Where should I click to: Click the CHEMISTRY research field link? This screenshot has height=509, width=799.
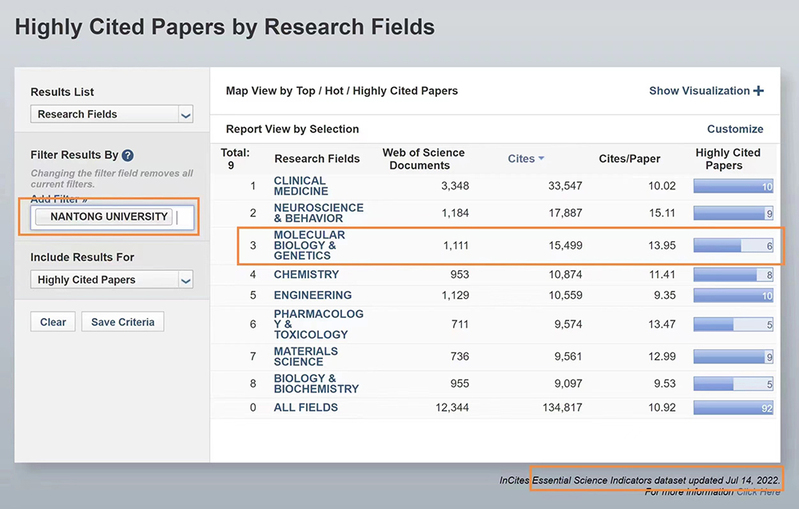306,274
